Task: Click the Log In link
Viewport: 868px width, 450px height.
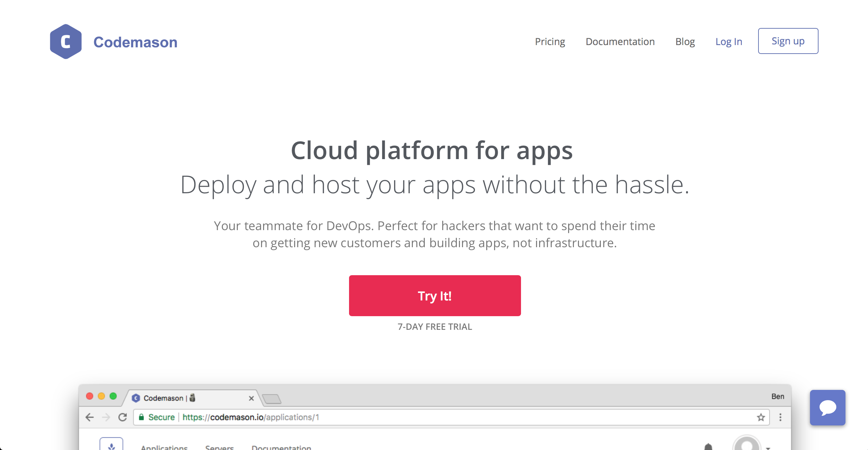Action: pos(728,42)
